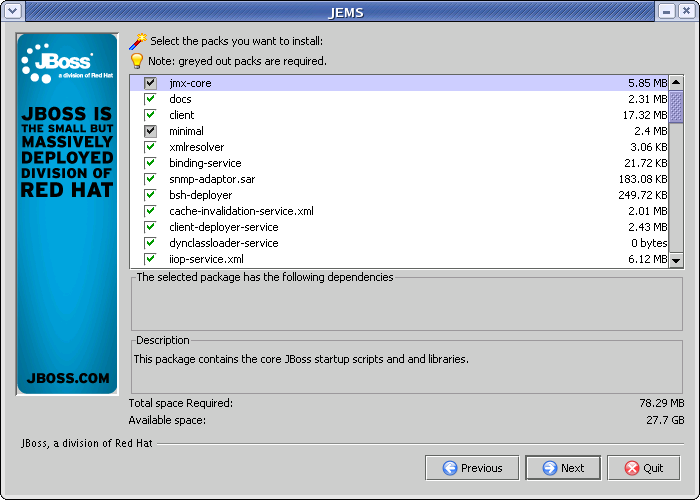700x500 pixels.
Task: Select the docs pack name
Action: [x=180, y=99]
